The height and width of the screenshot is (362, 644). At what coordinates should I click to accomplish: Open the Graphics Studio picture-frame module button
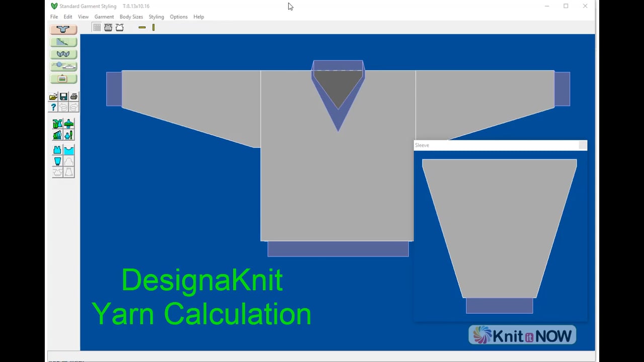(x=63, y=78)
